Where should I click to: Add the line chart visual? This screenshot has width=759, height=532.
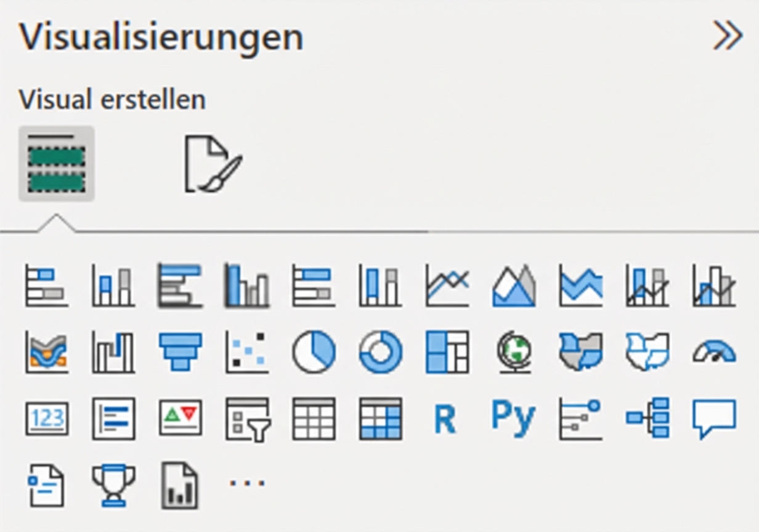point(447,286)
